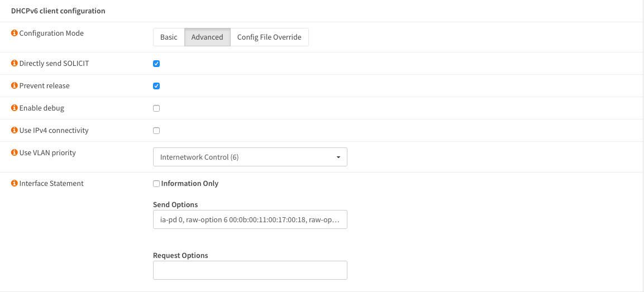This screenshot has height=292, width=644.
Task: Click the VLAN priority dropdown arrow
Action: point(338,157)
